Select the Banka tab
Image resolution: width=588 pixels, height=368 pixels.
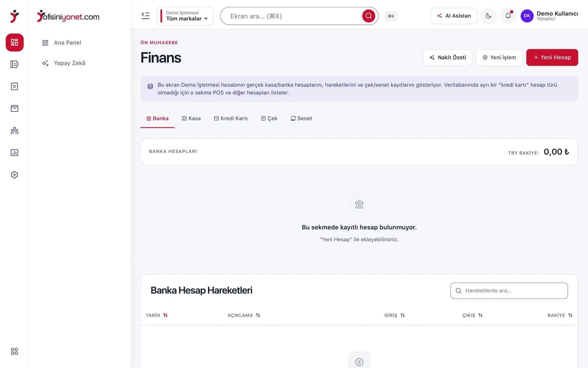pyautogui.click(x=157, y=118)
